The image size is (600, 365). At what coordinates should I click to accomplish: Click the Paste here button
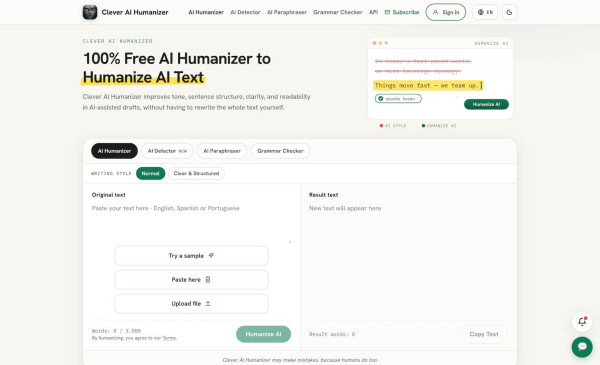pyautogui.click(x=191, y=280)
